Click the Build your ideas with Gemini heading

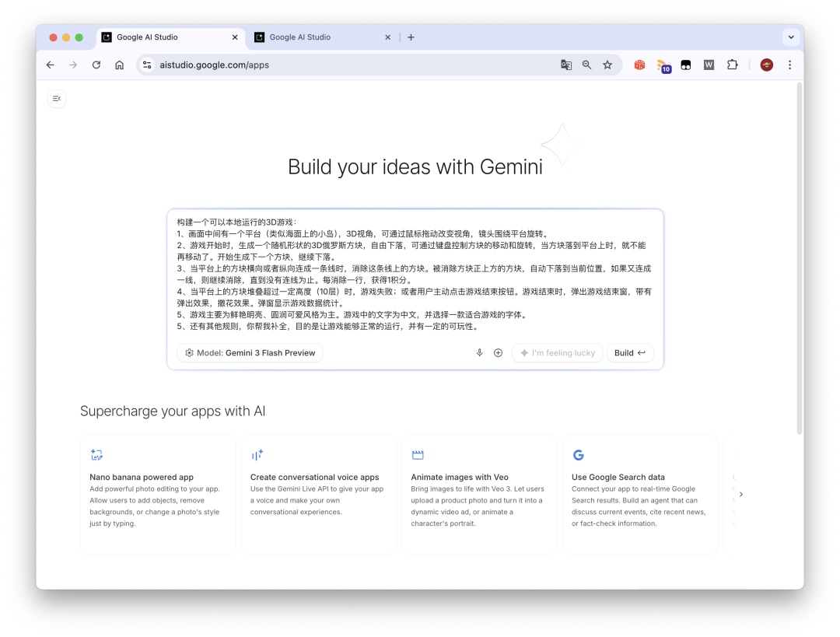(x=415, y=166)
